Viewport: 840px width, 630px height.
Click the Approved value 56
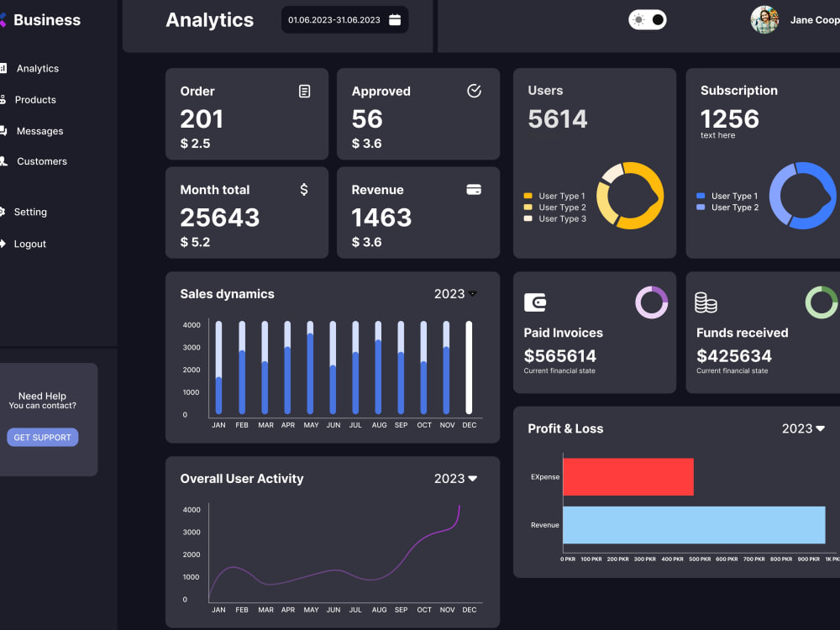coord(367,119)
